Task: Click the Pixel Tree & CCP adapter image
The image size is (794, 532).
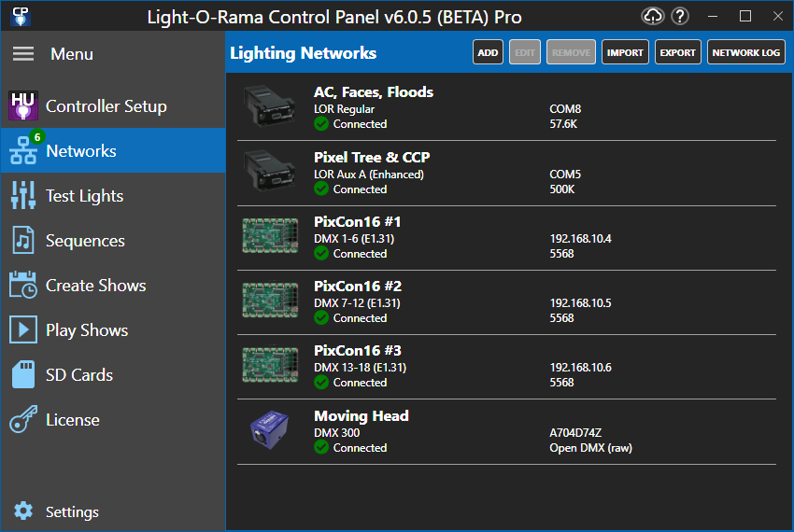Action: pyautogui.click(x=270, y=171)
